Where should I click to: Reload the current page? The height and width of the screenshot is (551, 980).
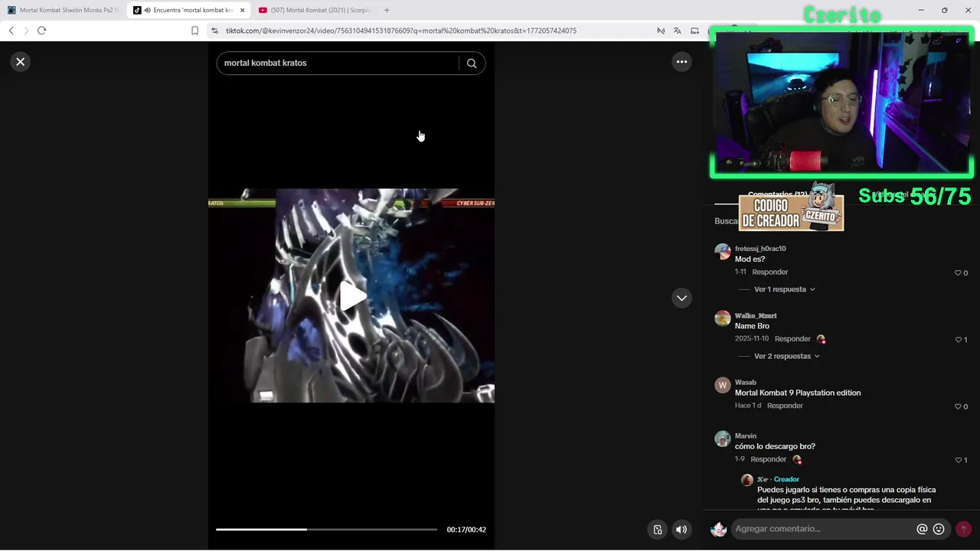click(x=41, y=31)
